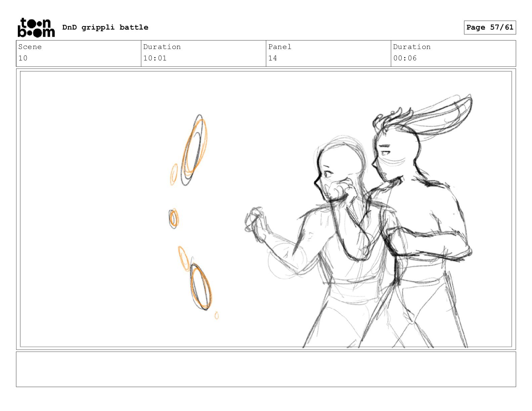The image size is (532, 411).
Task: Click the empty notes box below panel
Action: 266,369
